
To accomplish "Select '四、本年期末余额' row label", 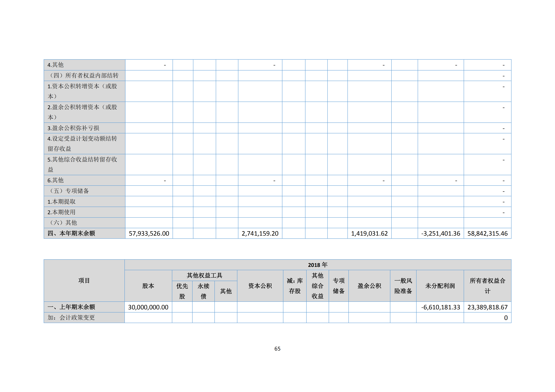I will pos(71,233).
